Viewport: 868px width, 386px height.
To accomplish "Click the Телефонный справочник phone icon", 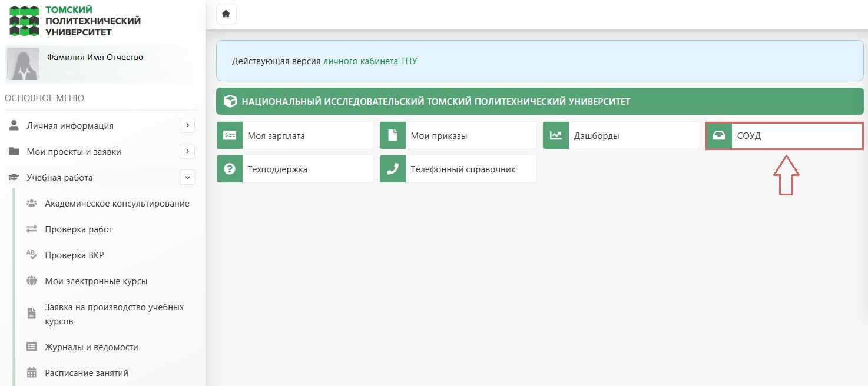I will coord(393,169).
